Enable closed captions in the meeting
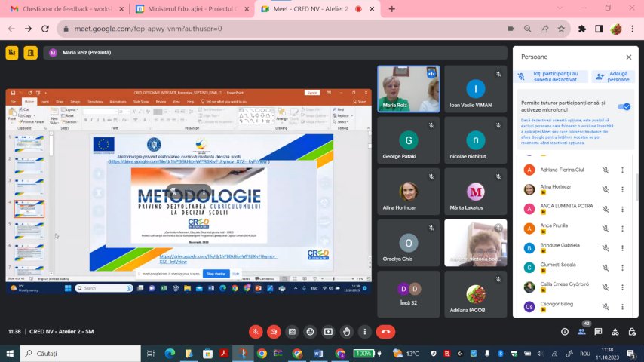This screenshot has width=644, height=362. click(x=292, y=331)
